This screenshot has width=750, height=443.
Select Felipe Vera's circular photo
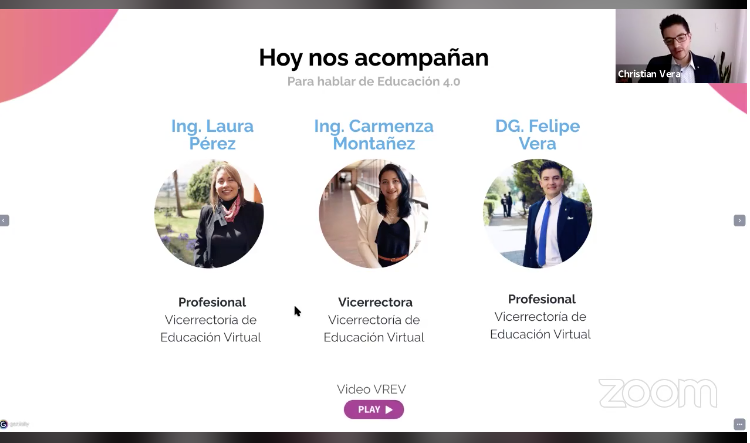click(x=538, y=213)
